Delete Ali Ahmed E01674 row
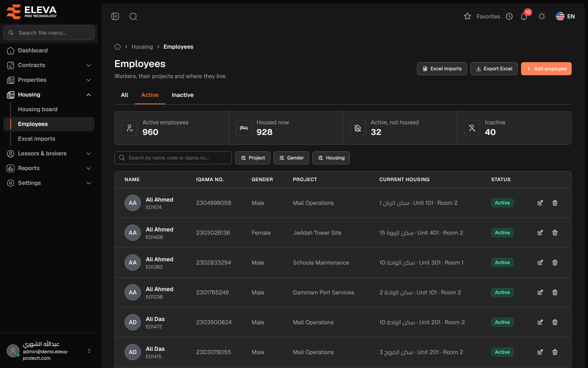 555,203
